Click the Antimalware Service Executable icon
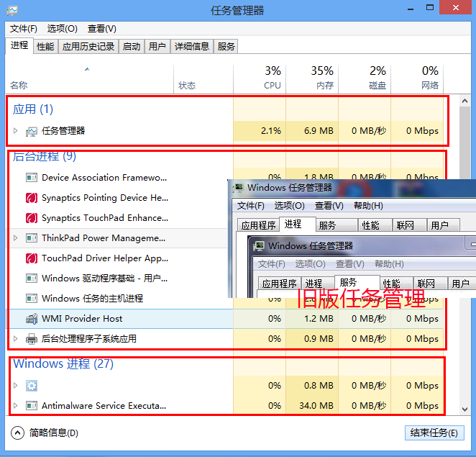The height and width of the screenshot is (457, 476). click(32, 406)
